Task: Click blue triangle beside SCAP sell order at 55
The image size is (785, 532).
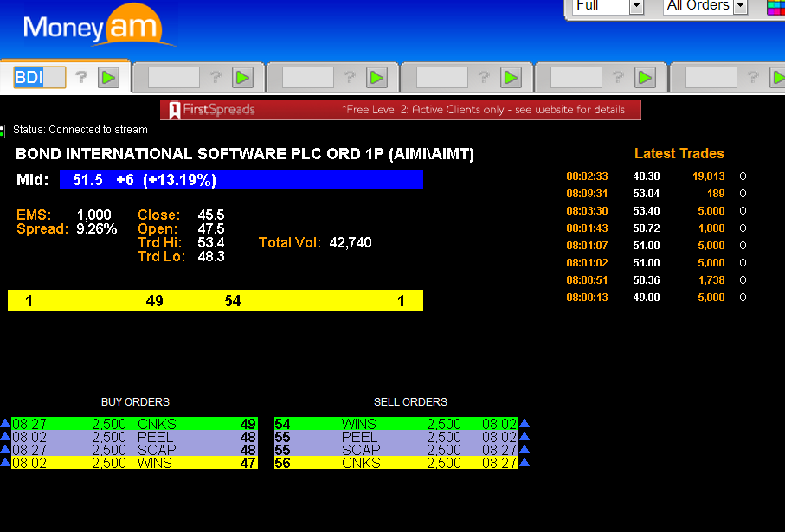Action: tap(524, 450)
